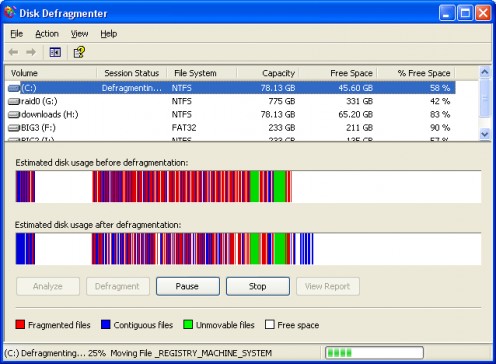Sort by the File System column header
Screen dimensions: 496x364
(x=202, y=73)
